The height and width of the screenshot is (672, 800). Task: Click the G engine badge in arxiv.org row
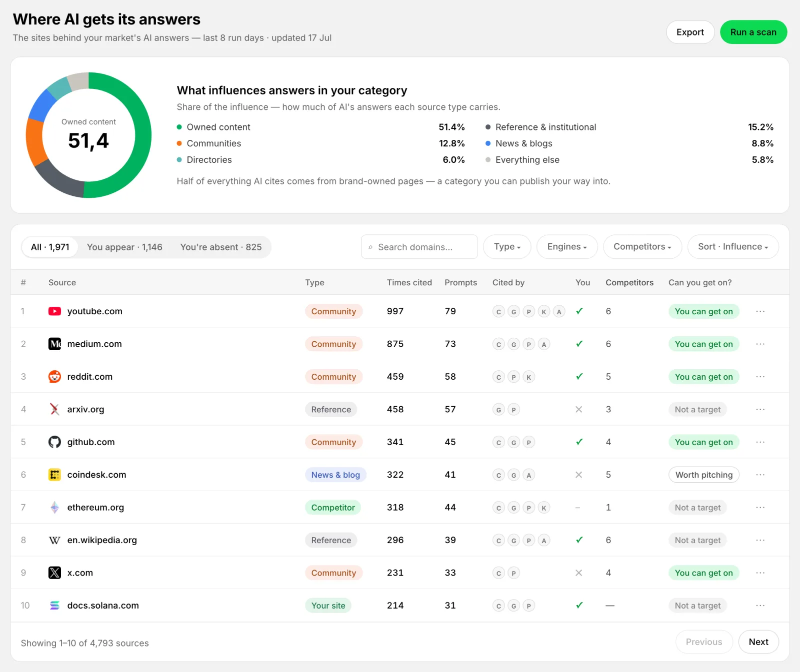(498, 410)
